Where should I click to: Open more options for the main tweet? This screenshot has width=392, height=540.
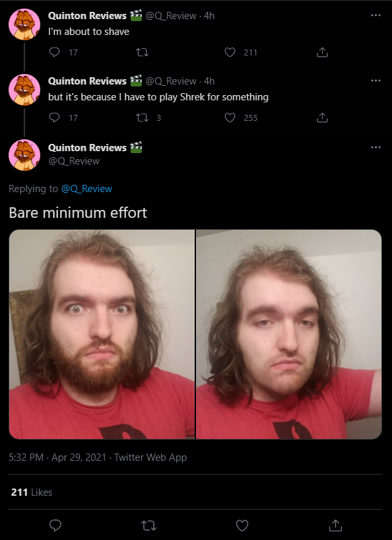pyautogui.click(x=376, y=147)
